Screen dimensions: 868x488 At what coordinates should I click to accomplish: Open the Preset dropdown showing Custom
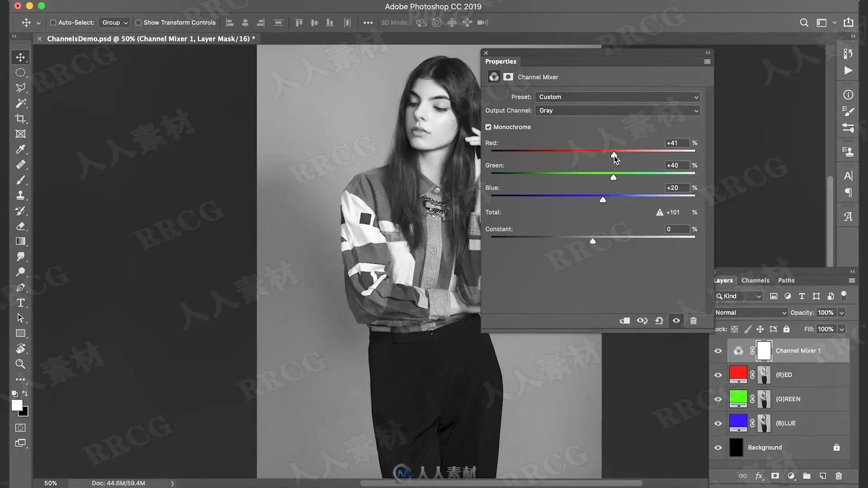618,97
